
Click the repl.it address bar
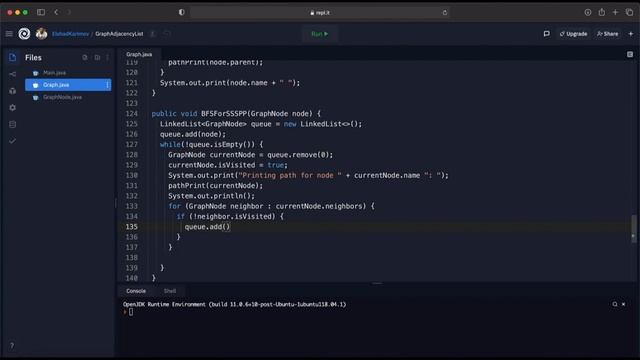tap(320, 13)
